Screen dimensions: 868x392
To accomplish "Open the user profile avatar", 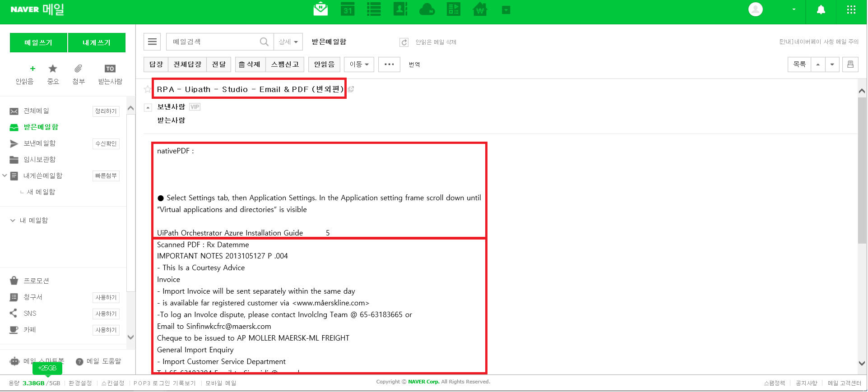I will coord(755,9).
